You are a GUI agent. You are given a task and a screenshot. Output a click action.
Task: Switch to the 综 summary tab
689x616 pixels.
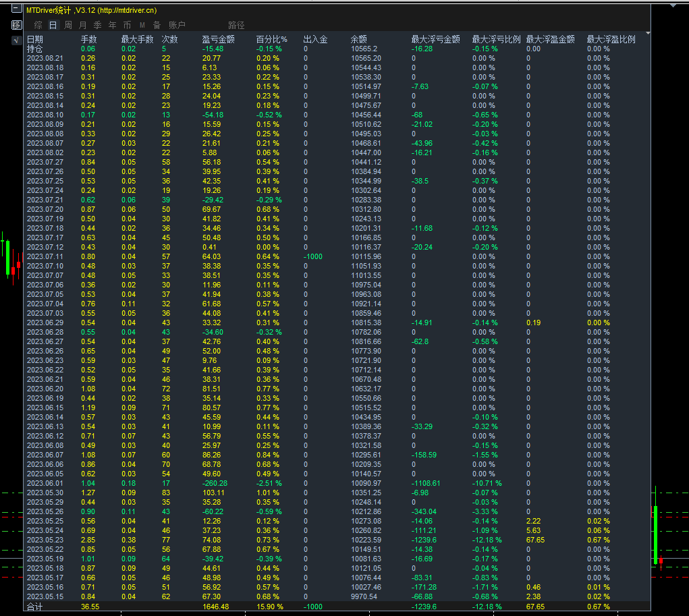click(38, 25)
